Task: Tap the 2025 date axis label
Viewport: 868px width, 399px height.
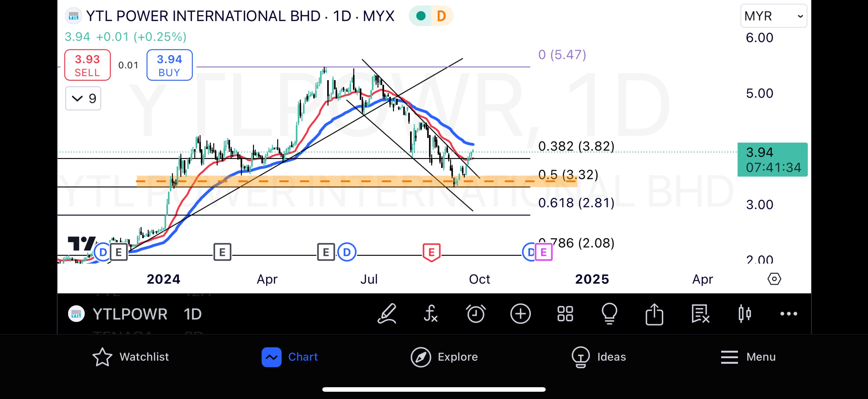Action: click(592, 279)
